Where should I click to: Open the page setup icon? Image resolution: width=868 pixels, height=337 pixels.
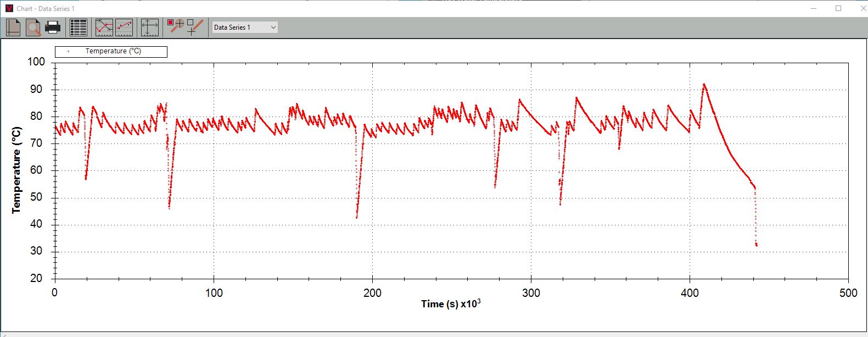pos(13,27)
